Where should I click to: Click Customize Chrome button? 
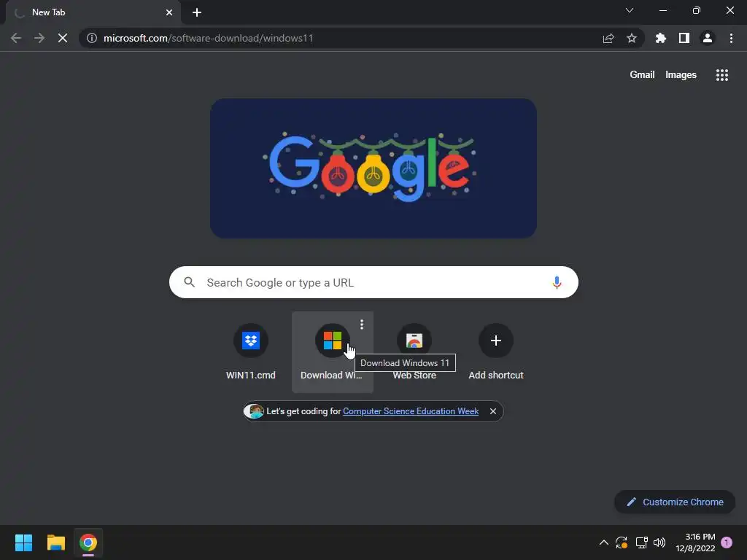click(x=675, y=502)
